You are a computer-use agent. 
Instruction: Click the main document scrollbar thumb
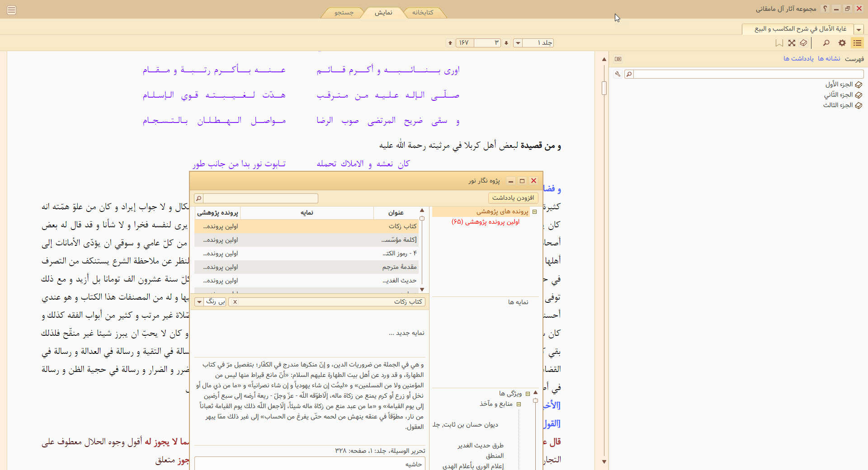pos(604,88)
